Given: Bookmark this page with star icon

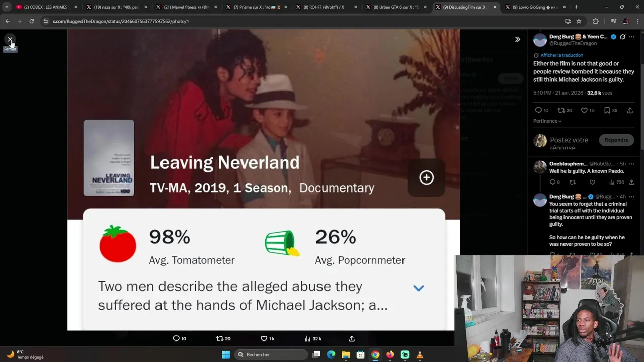Looking at the screenshot, I should click(x=579, y=21).
